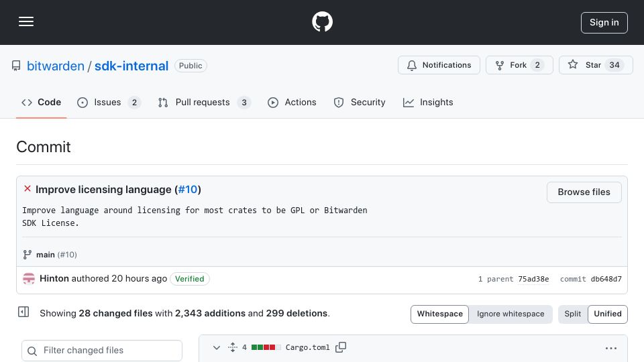Click the '28 changed files' text
The height and width of the screenshot is (362, 644).
[115, 314]
